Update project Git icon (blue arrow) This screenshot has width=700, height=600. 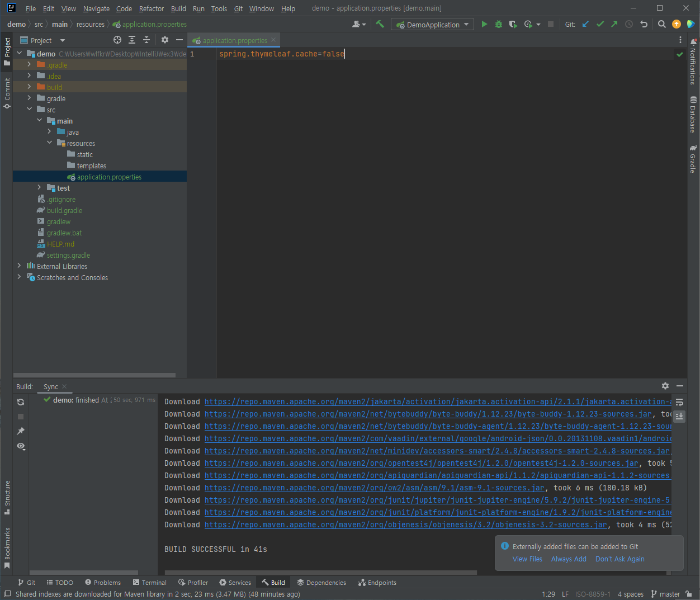click(x=585, y=24)
